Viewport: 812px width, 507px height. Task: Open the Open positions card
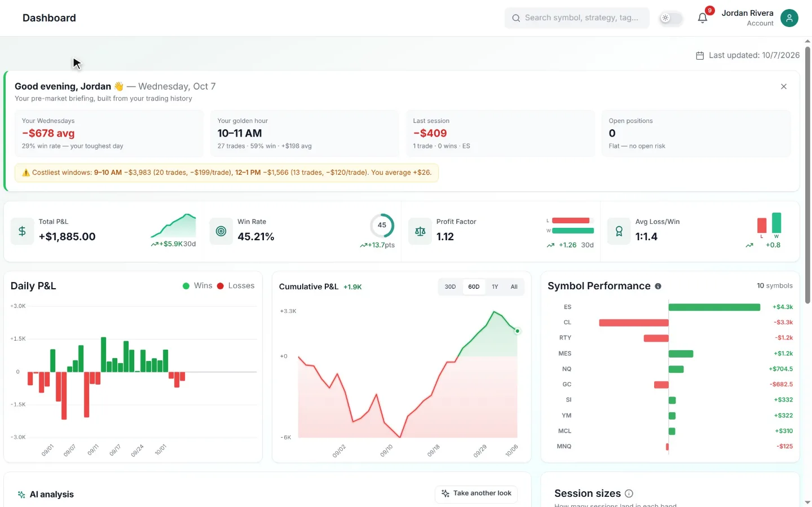click(696, 133)
